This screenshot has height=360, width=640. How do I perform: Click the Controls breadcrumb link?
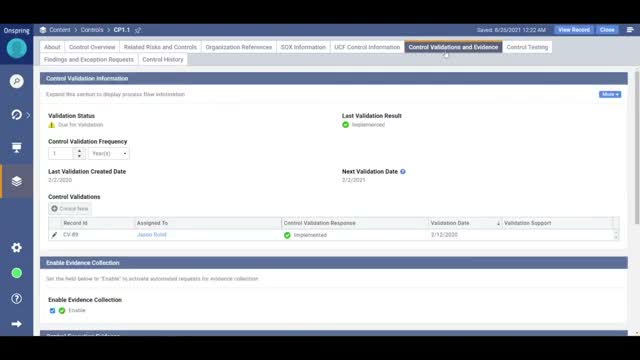click(x=92, y=30)
